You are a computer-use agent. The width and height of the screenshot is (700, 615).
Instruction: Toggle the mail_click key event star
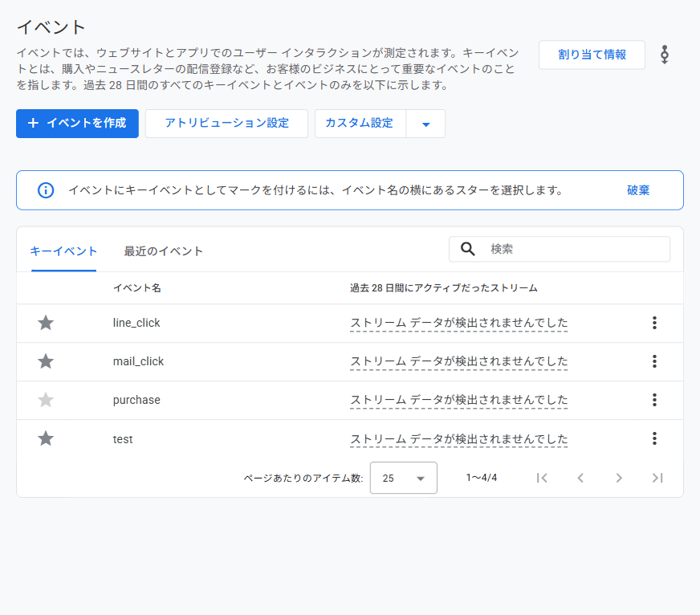click(46, 360)
